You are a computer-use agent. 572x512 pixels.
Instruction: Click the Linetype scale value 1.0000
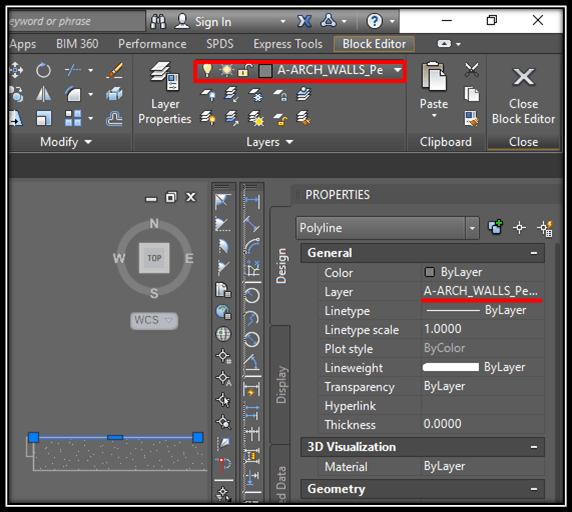pos(442,329)
